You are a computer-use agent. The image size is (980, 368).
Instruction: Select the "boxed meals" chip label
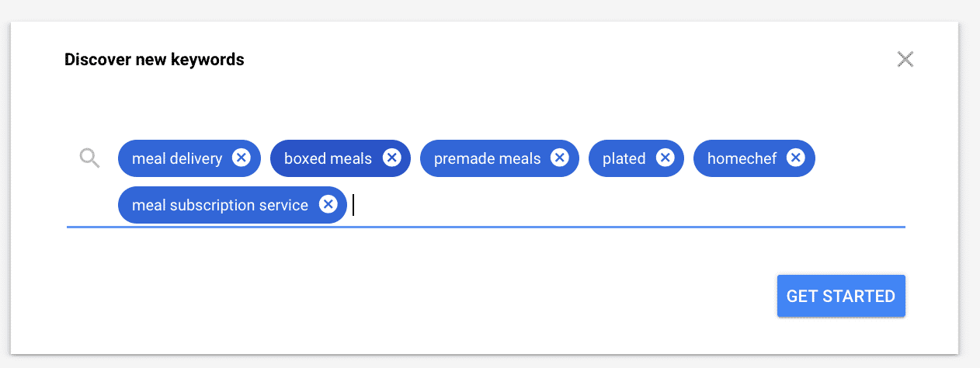pos(328,158)
